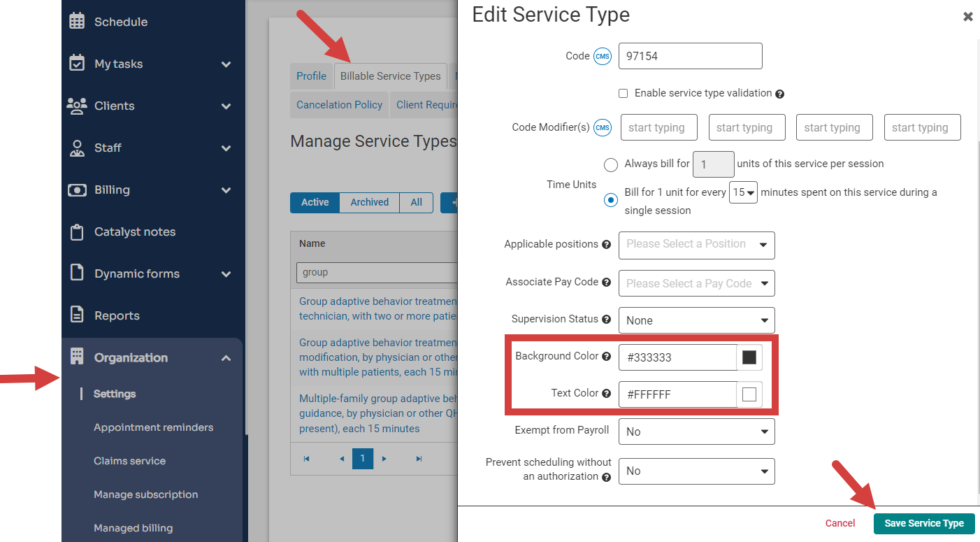Viewport: 980px width, 542px height.
Task: Open Catalyst notes icon
Action: 76,231
